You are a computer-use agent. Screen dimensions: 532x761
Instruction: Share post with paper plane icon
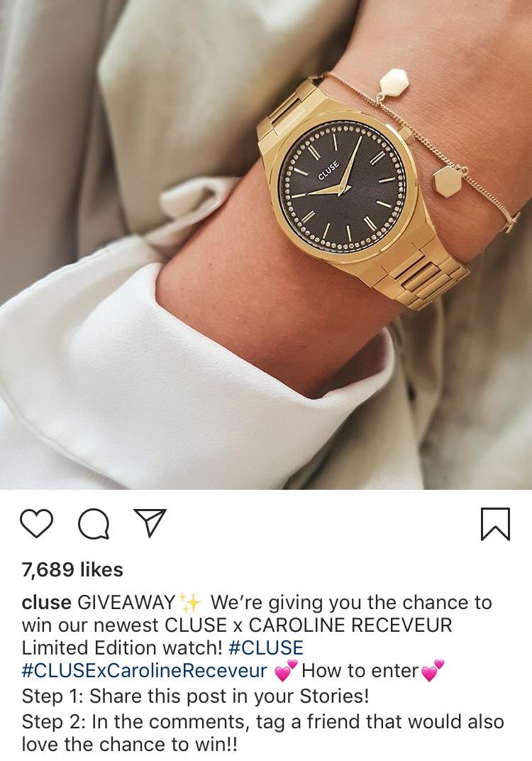coord(150,522)
